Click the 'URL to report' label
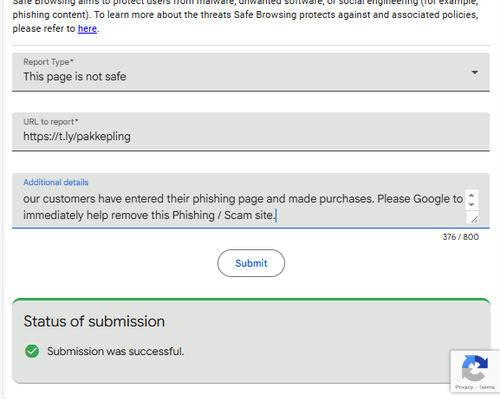Screen dimensions: 500x399 pos(50,122)
